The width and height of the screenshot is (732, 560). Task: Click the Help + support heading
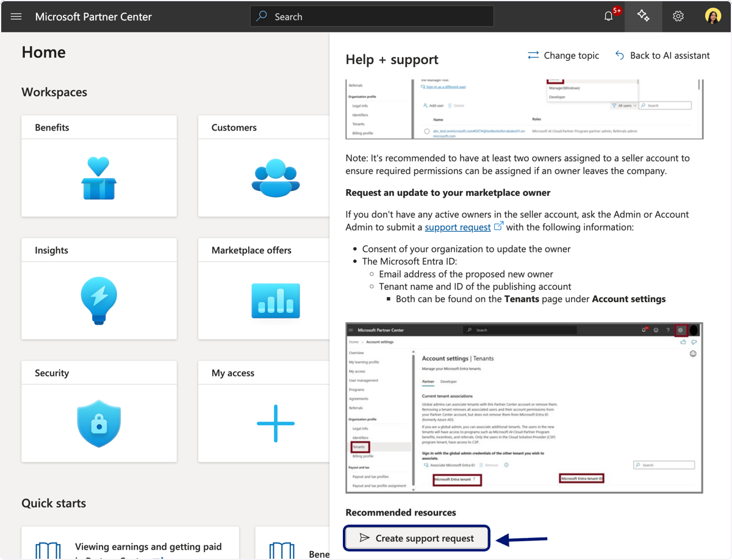pos(392,60)
